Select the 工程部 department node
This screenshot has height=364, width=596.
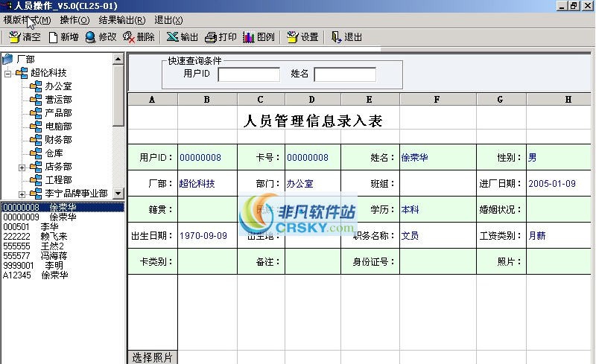tap(58, 179)
